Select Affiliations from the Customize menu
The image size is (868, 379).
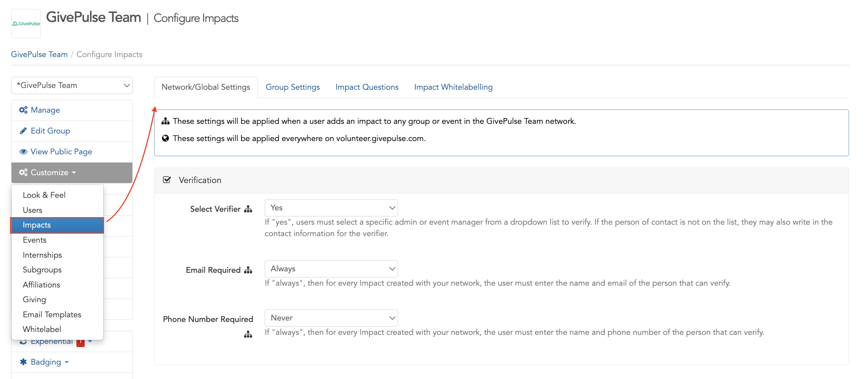41,285
